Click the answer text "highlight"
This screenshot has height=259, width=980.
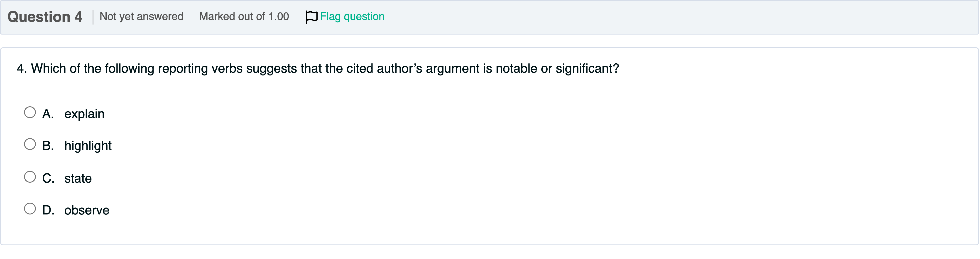[x=88, y=146]
